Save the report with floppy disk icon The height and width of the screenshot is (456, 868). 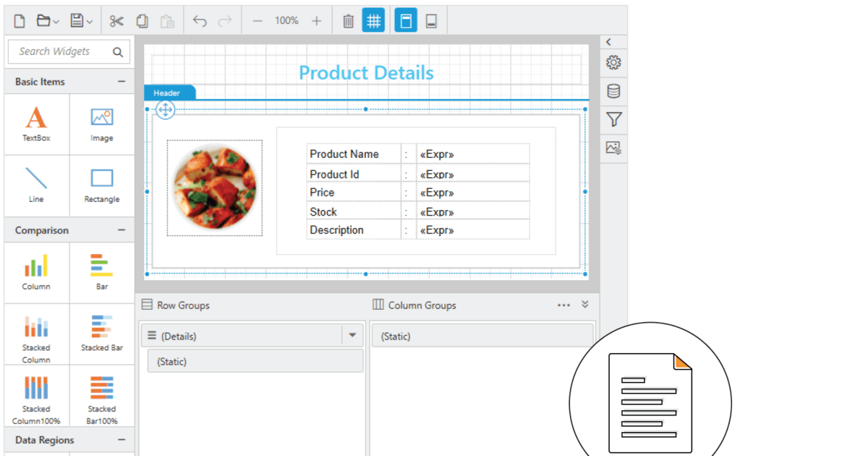[x=77, y=21]
